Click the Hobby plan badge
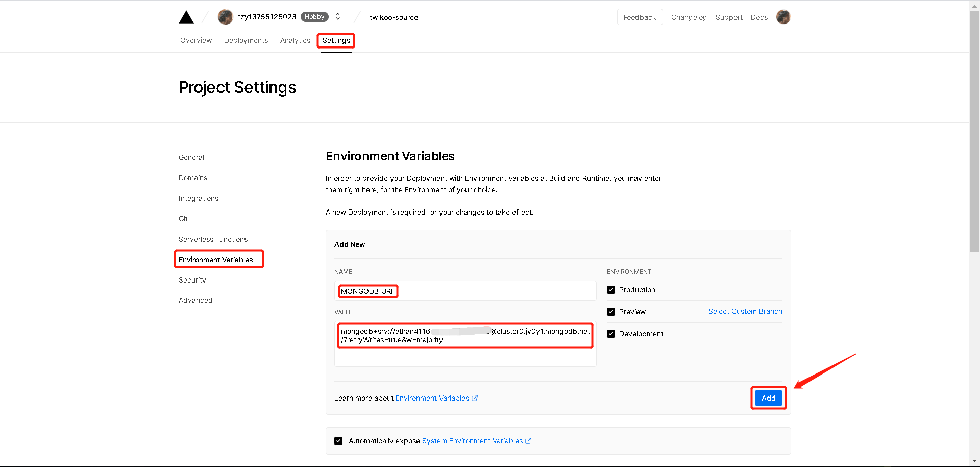Image resolution: width=980 pixels, height=467 pixels. coord(314,17)
